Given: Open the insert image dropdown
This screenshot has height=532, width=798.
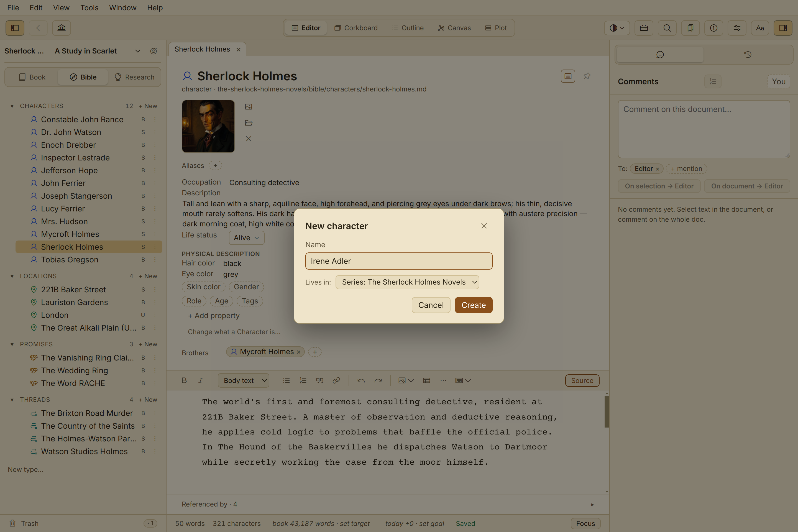Looking at the screenshot, I should coord(406,380).
